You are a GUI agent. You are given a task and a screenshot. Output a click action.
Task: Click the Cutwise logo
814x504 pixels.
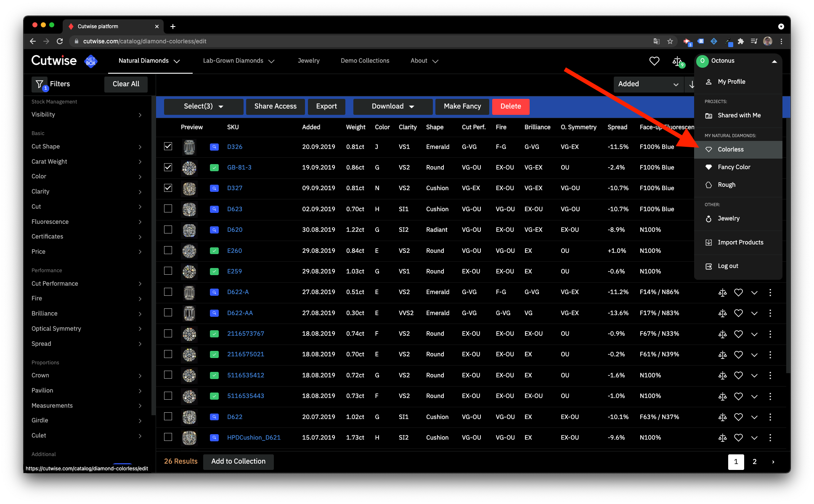click(54, 61)
